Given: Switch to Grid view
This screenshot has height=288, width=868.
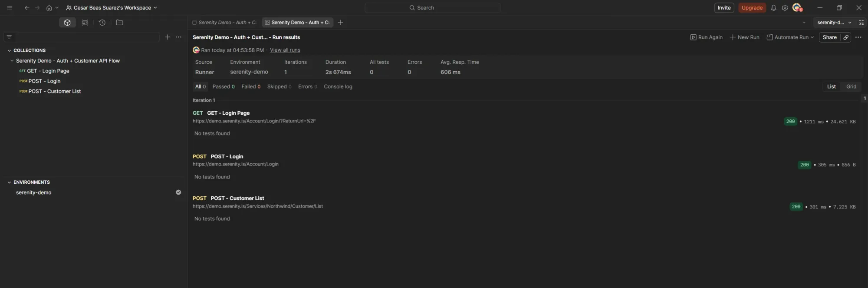Looking at the screenshot, I should coord(851,86).
